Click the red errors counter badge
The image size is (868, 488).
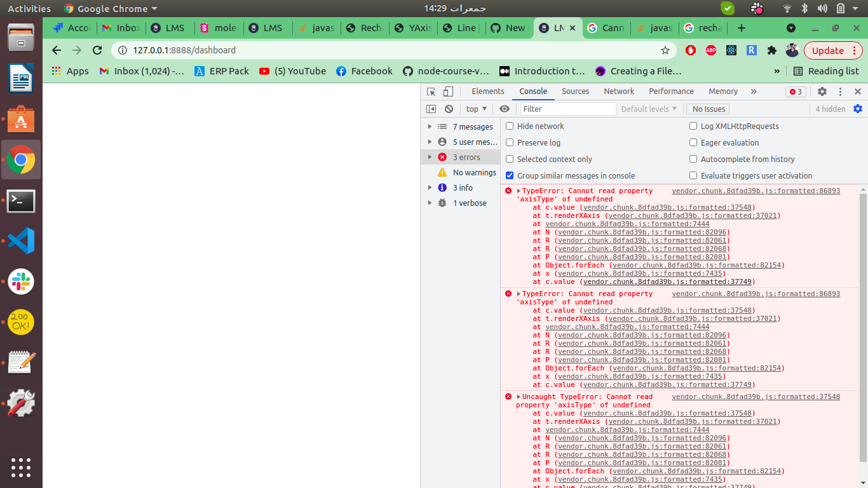pyautogui.click(x=795, y=91)
